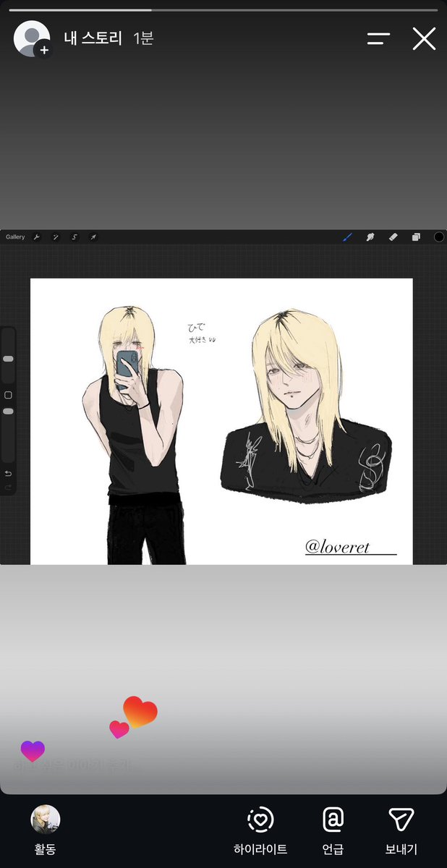Open the black color circle
Viewport: 447px width, 868px height.
pyautogui.click(x=439, y=237)
